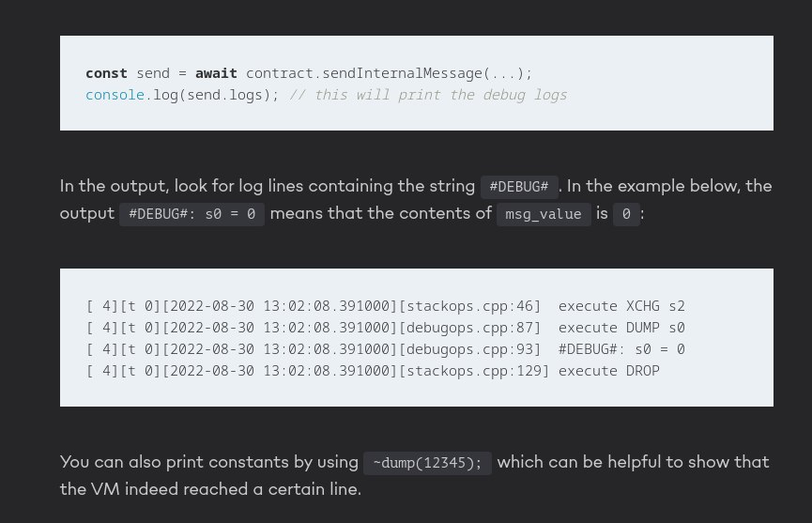Click the msg_value inline code
The height and width of the screenshot is (523, 812).
[x=544, y=214]
